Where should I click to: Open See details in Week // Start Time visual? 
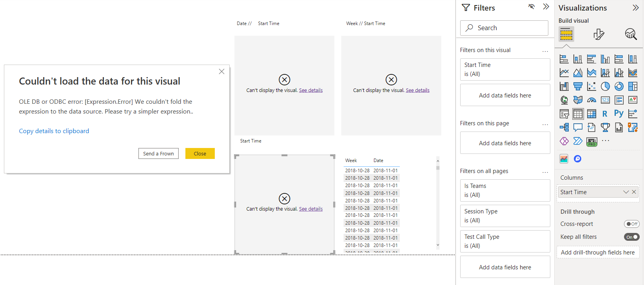(x=417, y=90)
